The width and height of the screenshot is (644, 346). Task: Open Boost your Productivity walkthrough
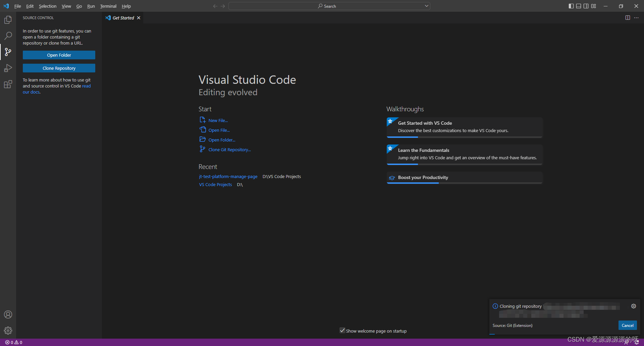click(465, 178)
